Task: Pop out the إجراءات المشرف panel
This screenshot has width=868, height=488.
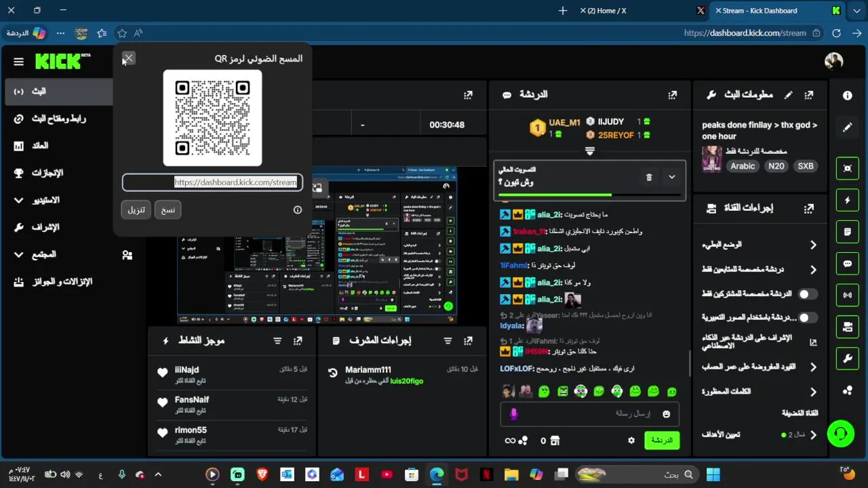Action: [468, 341]
